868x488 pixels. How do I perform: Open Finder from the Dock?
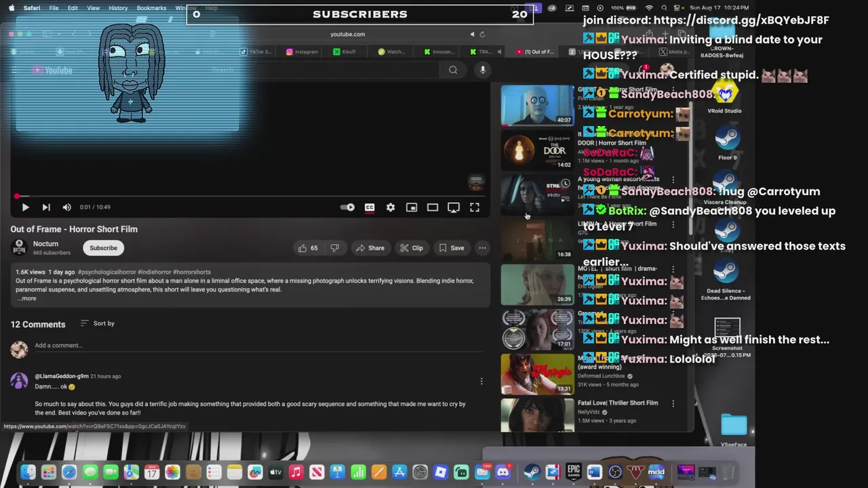click(x=28, y=472)
